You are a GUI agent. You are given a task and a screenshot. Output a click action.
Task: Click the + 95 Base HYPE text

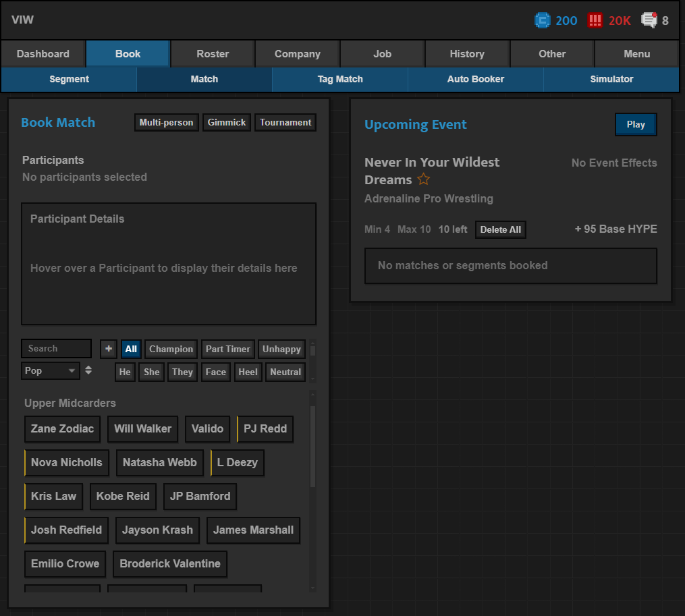coord(615,229)
